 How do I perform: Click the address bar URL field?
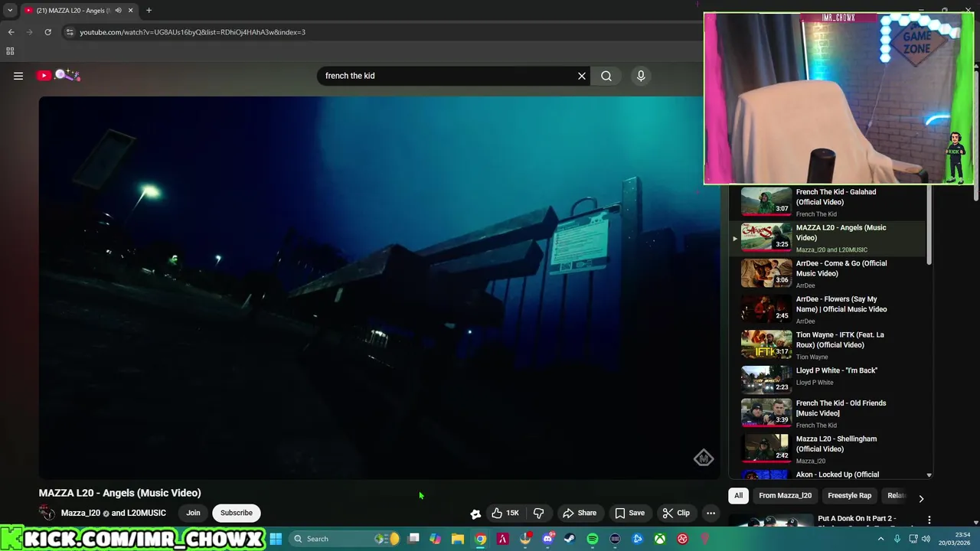pos(383,32)
